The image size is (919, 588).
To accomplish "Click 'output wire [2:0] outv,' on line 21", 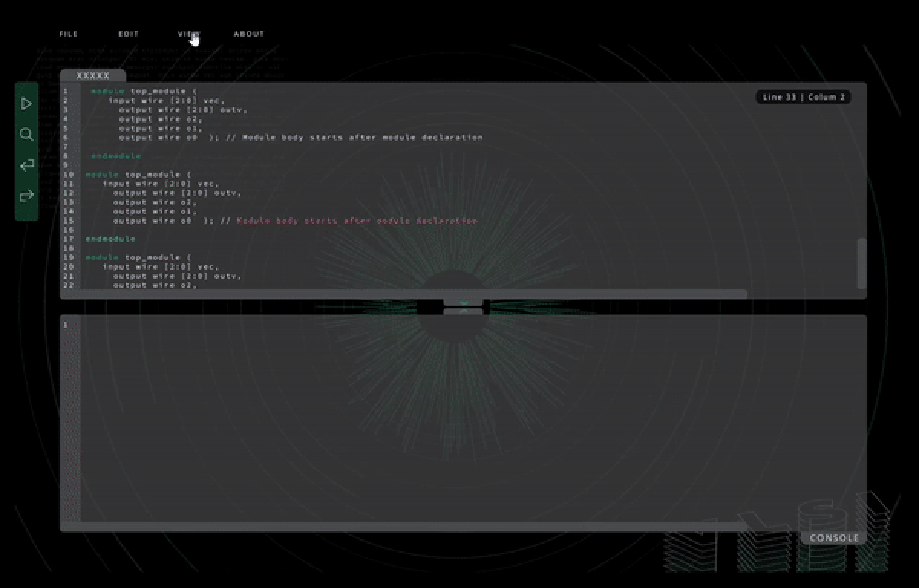I will pyautogui.click(x=178, y=276).
